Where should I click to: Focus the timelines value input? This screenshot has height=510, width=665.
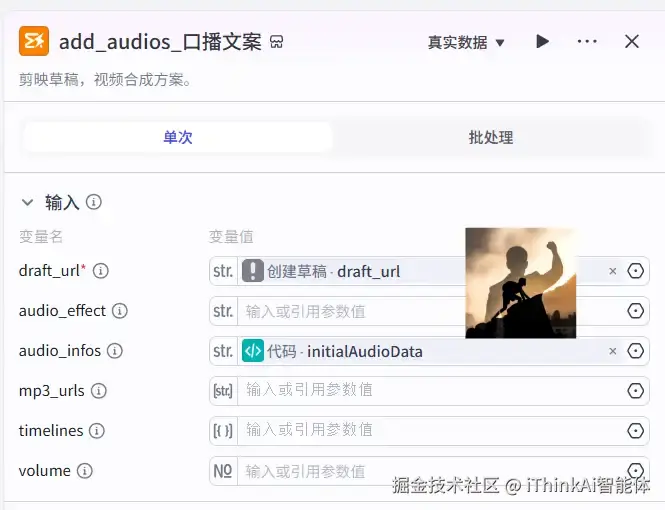pos(430,431)
